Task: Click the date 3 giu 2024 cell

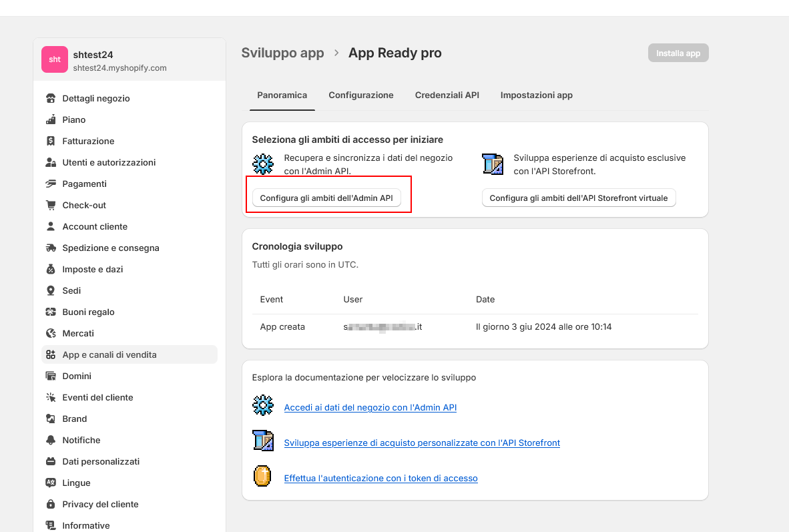Action: click(x=544, y=326)
